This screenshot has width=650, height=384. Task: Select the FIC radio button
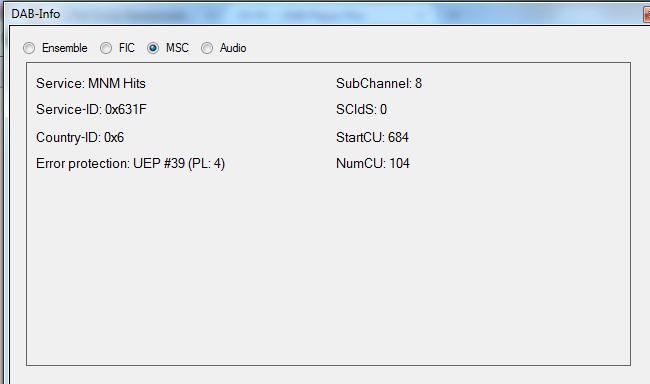106,48
